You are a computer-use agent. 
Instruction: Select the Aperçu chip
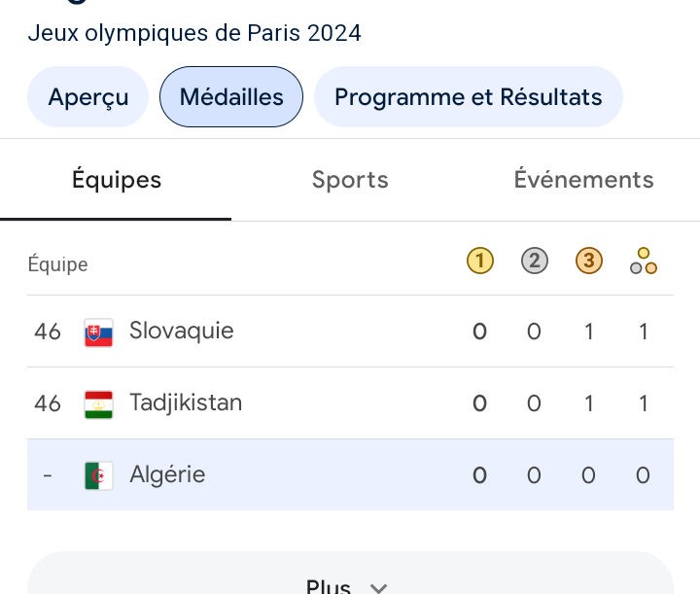[87, 97]
